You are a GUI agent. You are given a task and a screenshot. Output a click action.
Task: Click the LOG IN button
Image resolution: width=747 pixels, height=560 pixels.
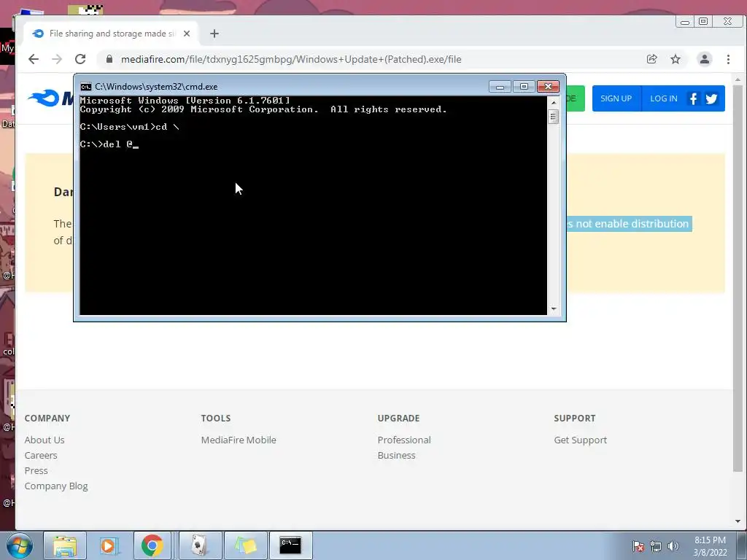(x=664, y=98)
